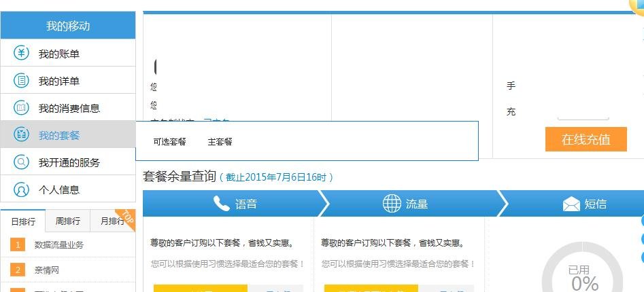Click the 套餐余量查询 heading
The height and width of the screenshot is (292, 644).
[180, 177]
